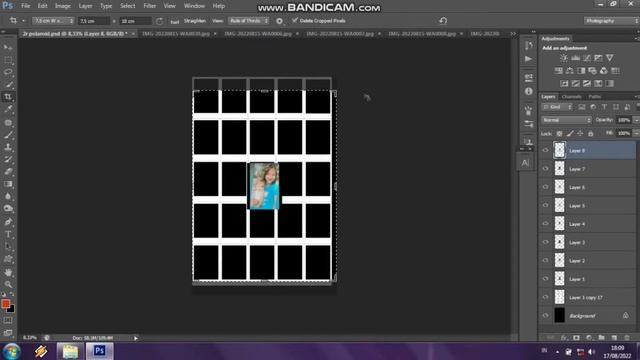
Task: Select the Rectangular Marquee tool
Action: (x=8, y=60)
